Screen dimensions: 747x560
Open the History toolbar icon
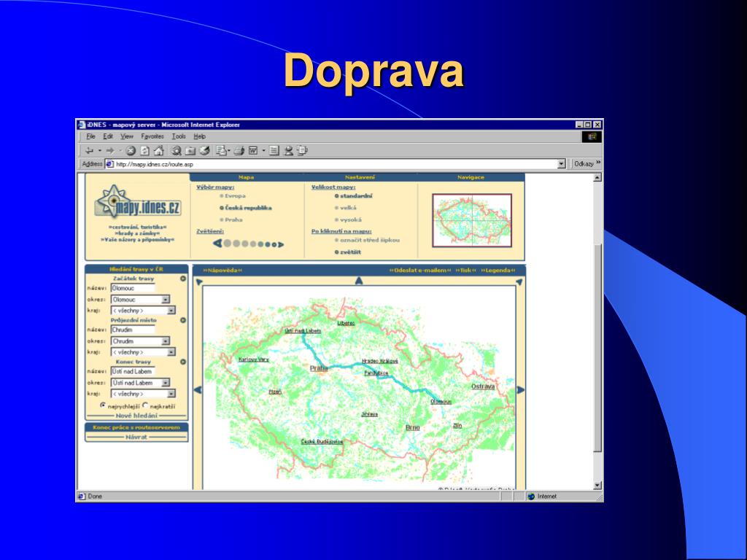click(x=204, y=151)
